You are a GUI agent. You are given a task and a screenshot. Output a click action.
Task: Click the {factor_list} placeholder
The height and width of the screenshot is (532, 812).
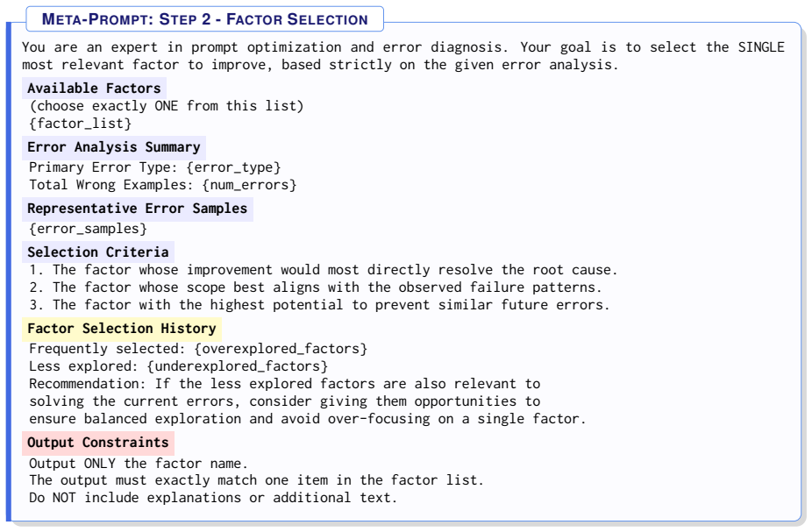[x=81, y=124]
